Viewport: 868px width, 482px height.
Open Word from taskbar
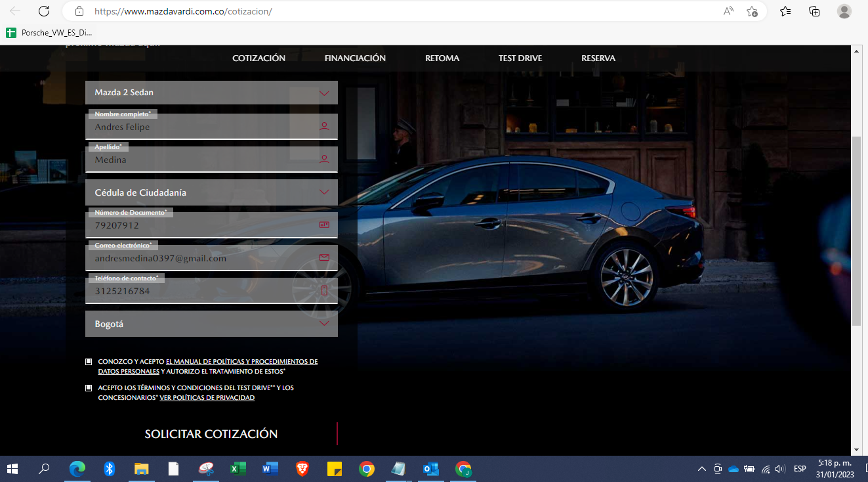pyautogui.click(x=270, y=469)
